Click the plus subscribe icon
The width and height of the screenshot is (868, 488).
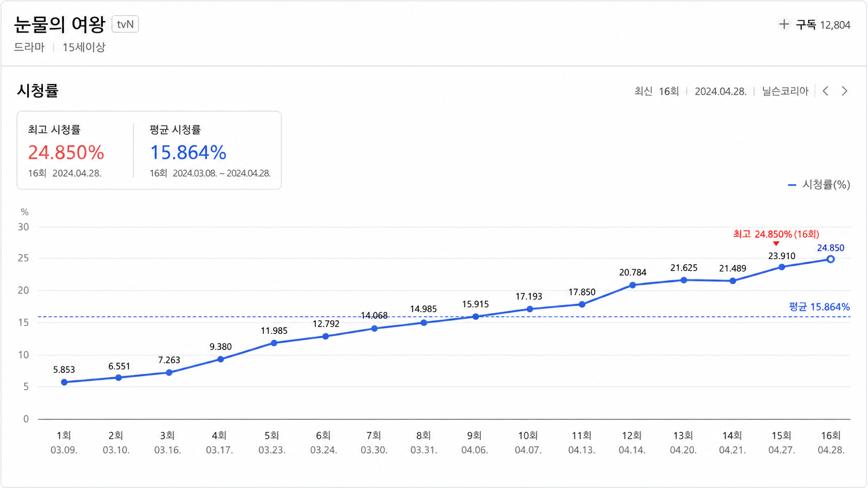784,24
